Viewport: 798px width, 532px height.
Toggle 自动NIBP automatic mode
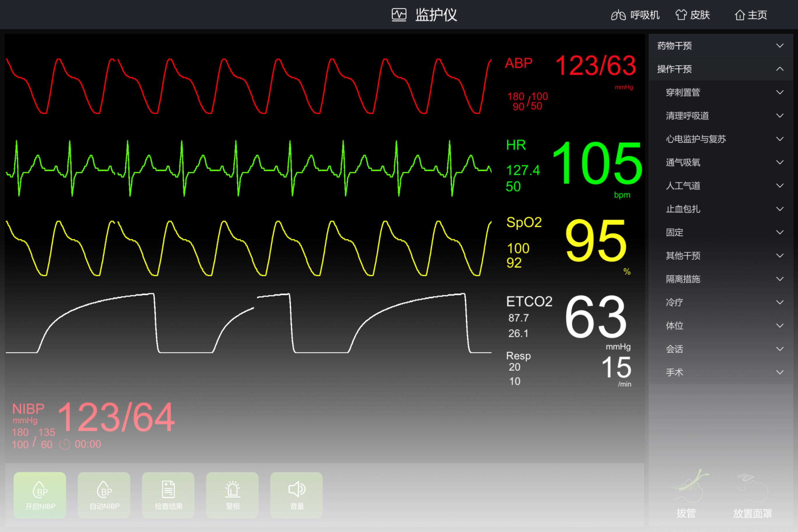[104, 495]
